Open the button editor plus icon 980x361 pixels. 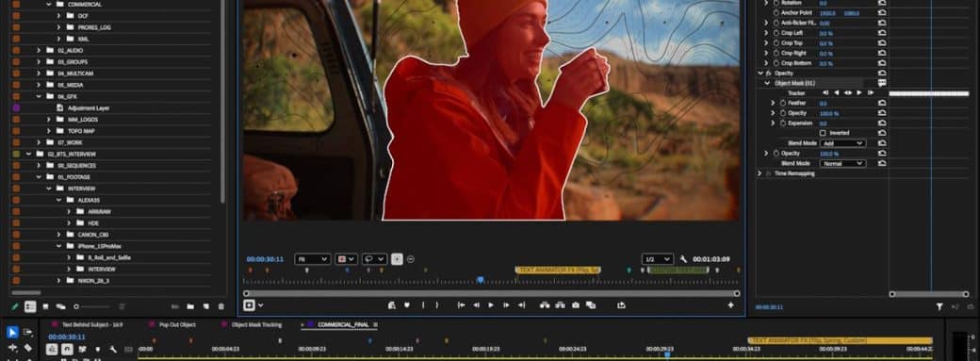(730, 305)
